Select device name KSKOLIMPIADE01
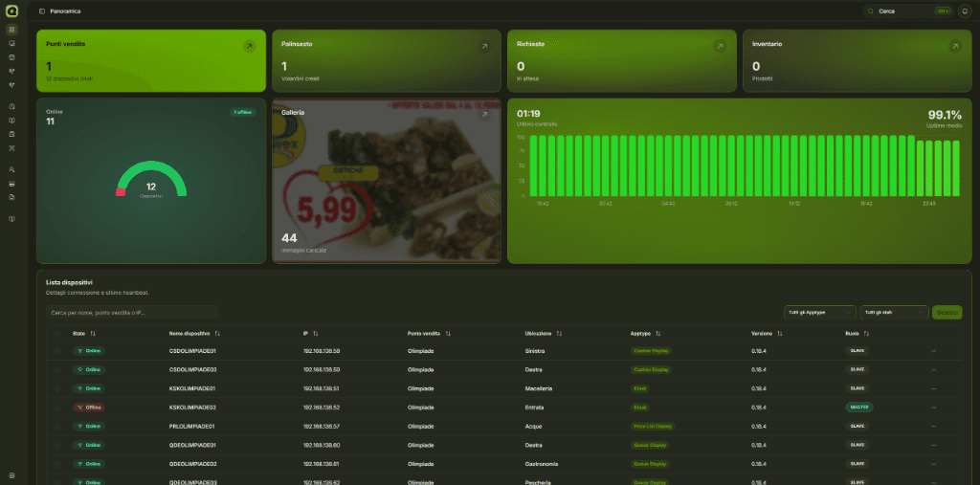The image size is (980, 485). pyautogui.click(x=191, y=388)
